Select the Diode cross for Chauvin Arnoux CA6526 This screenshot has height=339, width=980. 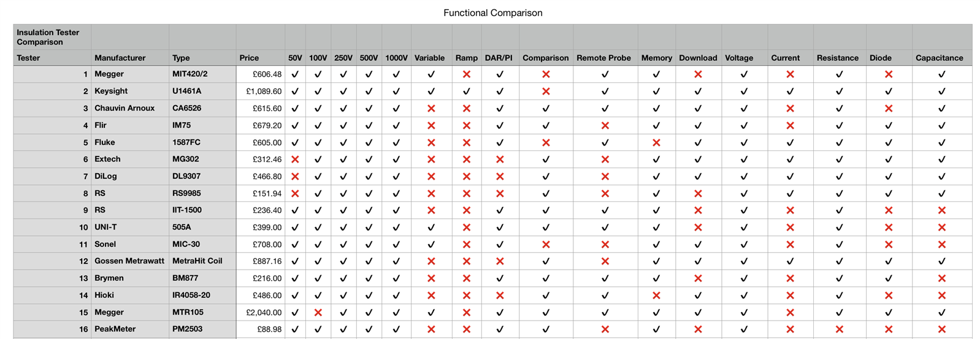[x=888, y=109]
